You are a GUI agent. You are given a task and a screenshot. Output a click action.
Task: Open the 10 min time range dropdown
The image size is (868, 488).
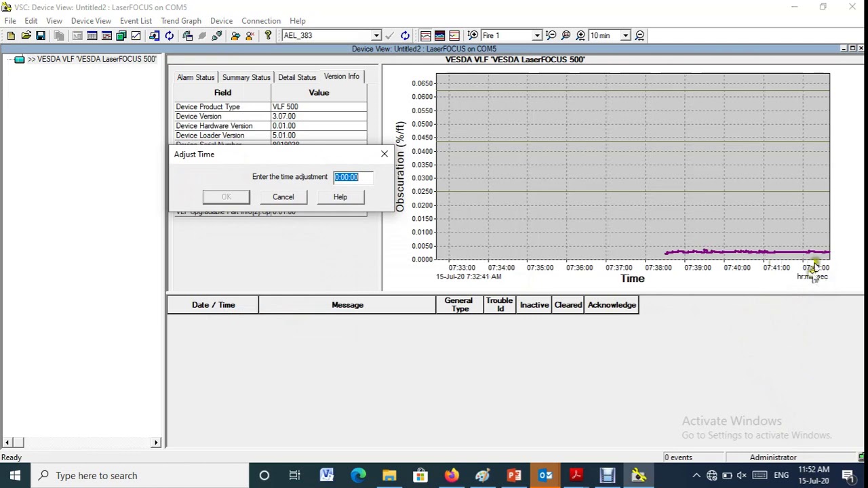[x=625, y=35]
